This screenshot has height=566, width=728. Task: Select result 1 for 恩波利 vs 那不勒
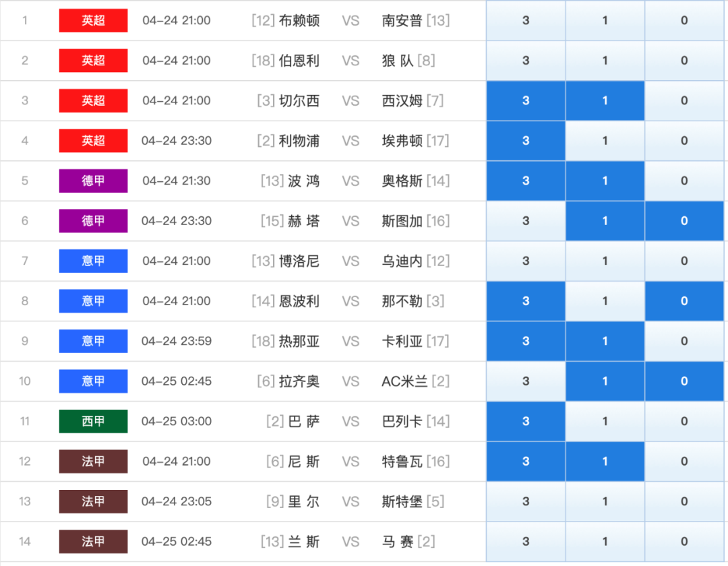tap(605, 301)
